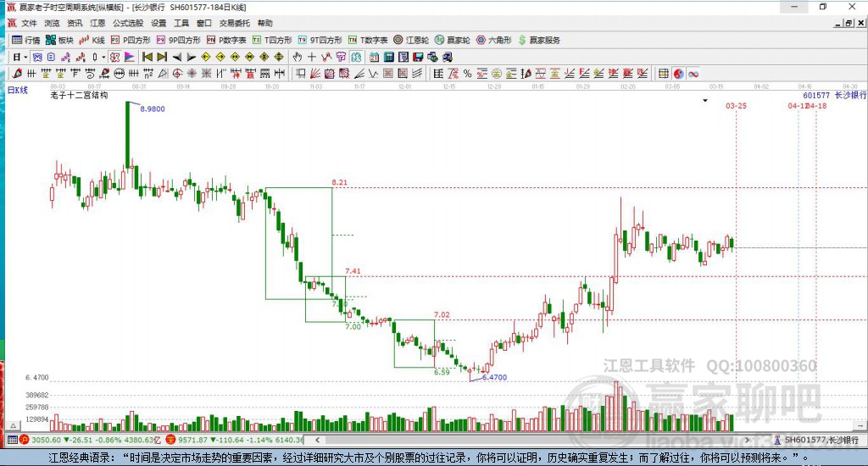Select the red pencil drawing tool

[x=17, y=74]
